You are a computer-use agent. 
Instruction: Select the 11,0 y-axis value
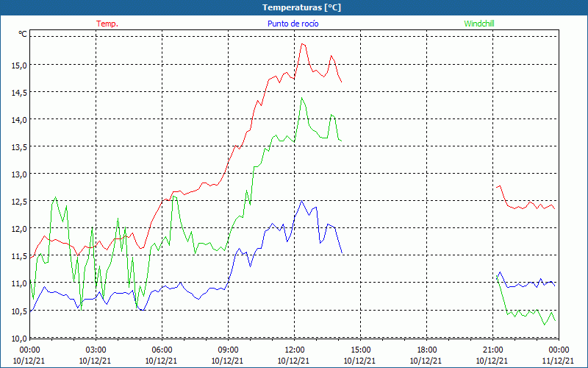[19, 284]
